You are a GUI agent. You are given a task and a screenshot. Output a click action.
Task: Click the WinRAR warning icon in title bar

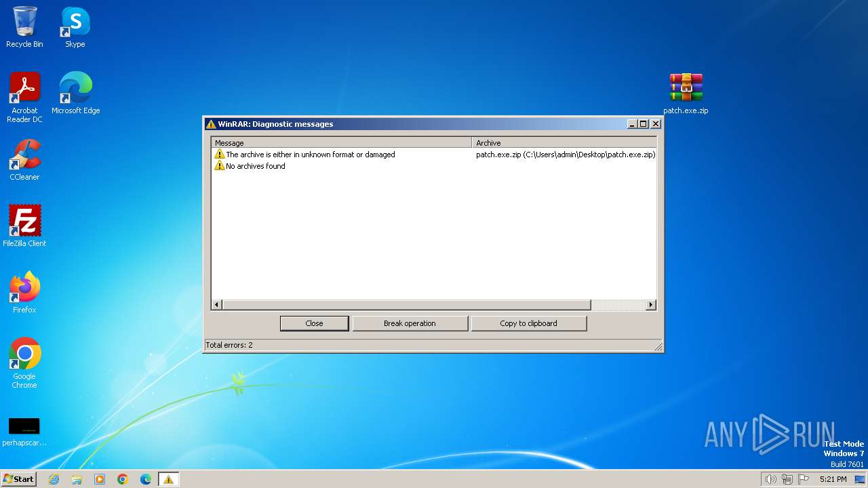click(211, 124)
